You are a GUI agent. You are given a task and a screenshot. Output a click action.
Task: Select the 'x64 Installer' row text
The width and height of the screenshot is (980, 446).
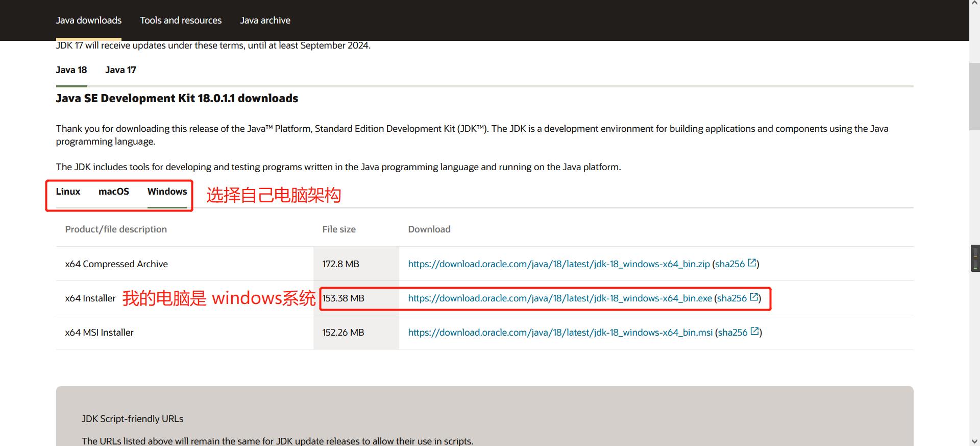pos(90,298)
